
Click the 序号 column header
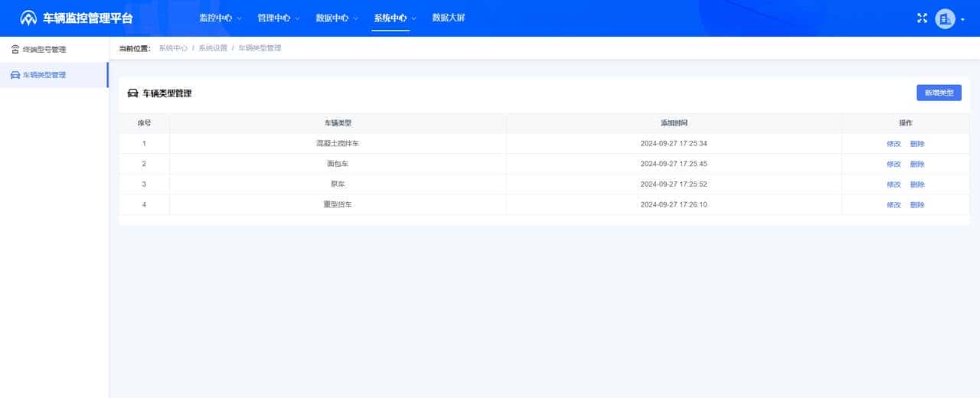(x=144, y=123)
